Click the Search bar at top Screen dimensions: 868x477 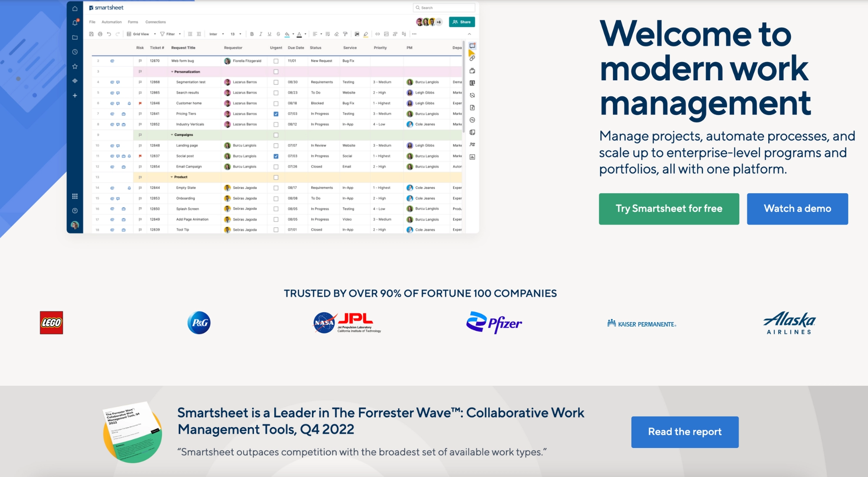(x=444, y=8)
